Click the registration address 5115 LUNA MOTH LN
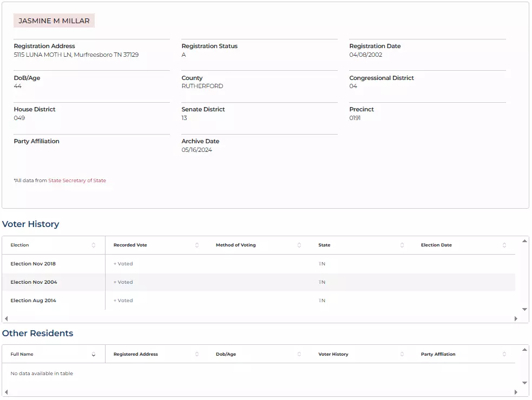 pyautogui.click(x=76, y=55)
